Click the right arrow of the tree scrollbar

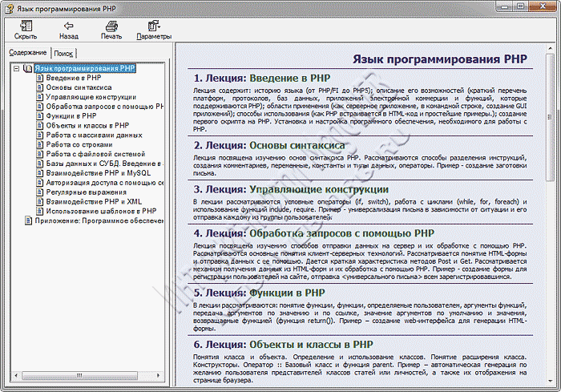[158, 375]
